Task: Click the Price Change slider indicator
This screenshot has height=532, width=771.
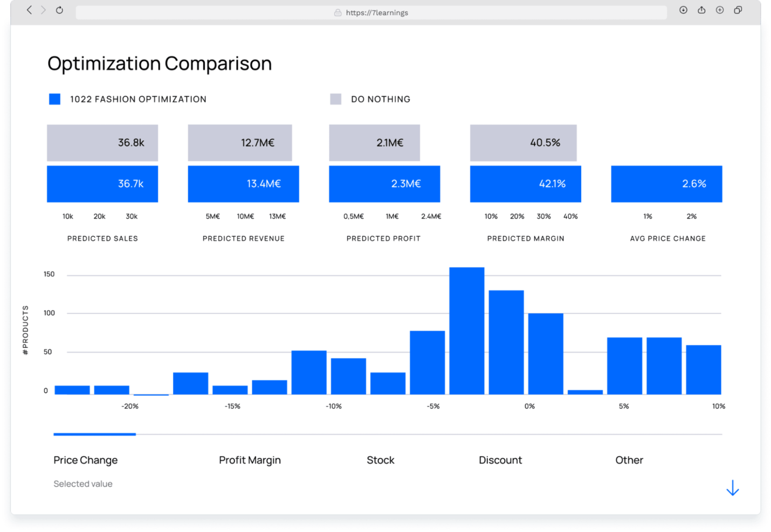Action: point(94,434)
